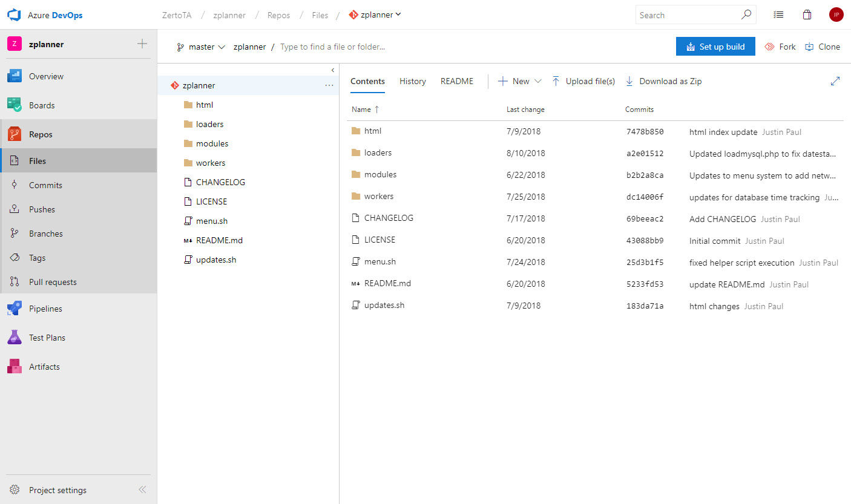This screenshot has width=851, height=504.
Task: Click the Upload file(s) arrow icon
Action: [556, 81]
